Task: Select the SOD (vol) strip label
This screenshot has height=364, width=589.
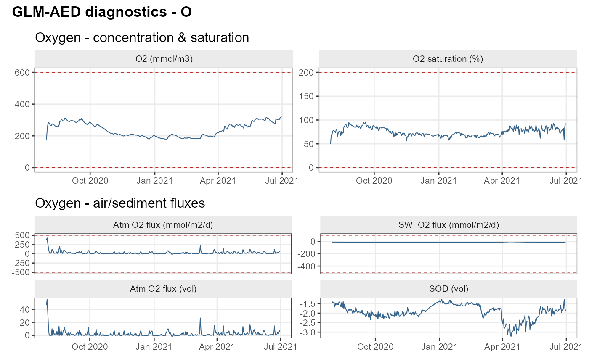Action: point(448,289)
